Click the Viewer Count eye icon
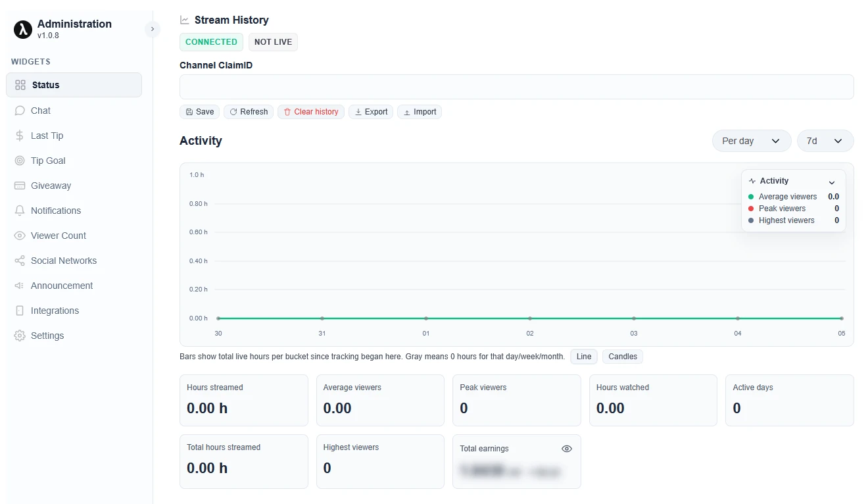 click(x=20, y=236)
